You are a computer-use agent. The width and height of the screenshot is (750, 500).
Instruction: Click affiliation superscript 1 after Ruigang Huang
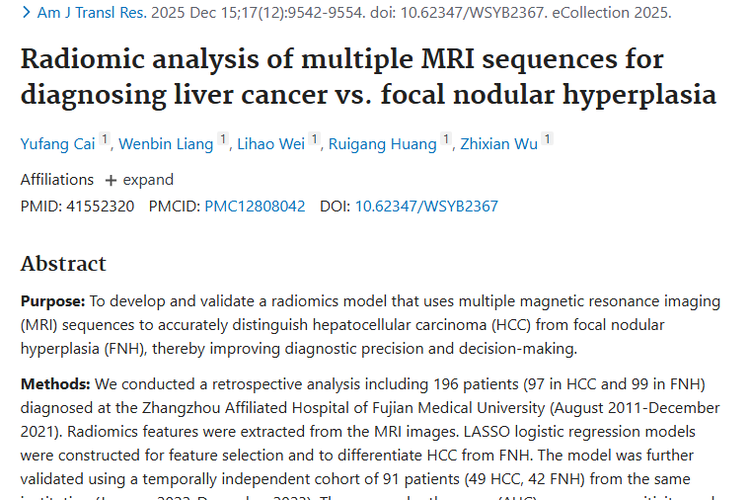tap(446, 140)
